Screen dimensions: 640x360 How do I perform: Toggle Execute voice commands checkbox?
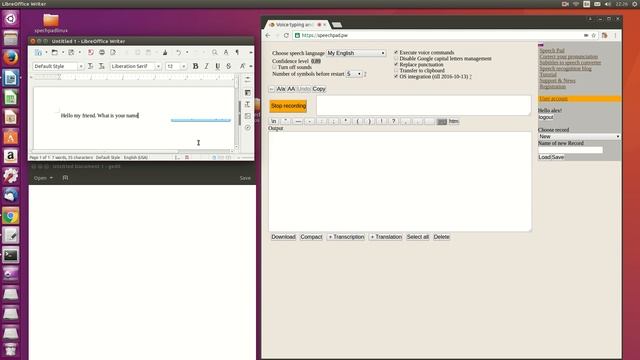click(x=396, y=52)
